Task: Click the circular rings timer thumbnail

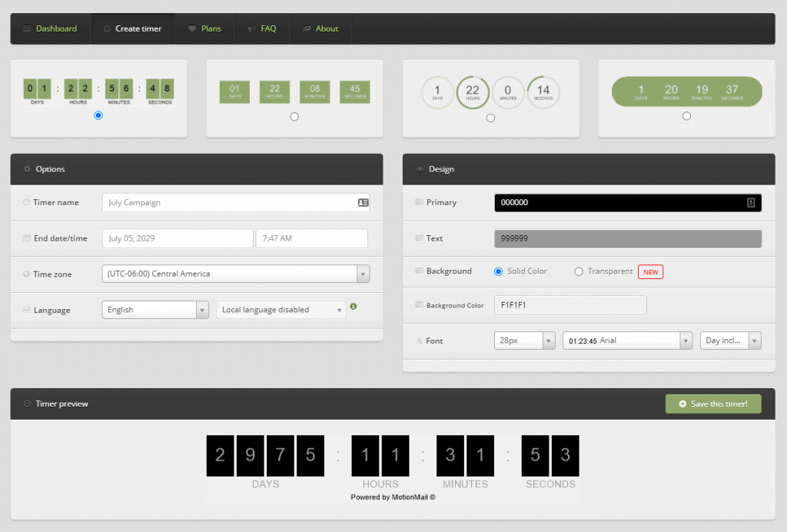Action: point(490,91)
